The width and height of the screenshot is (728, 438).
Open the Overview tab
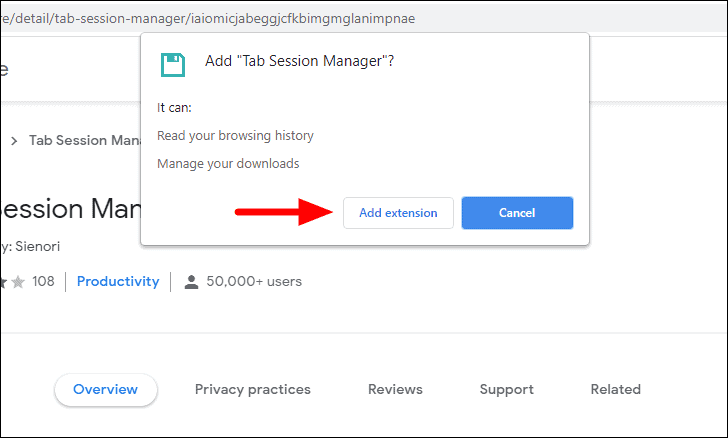point(105,389)
